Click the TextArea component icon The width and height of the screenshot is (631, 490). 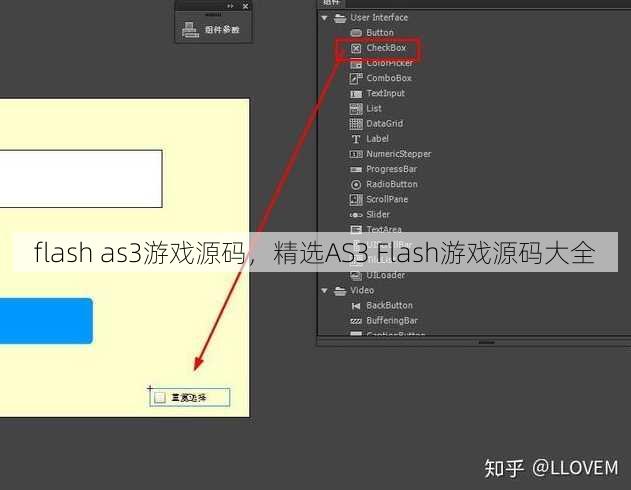(x=356, y=230)
